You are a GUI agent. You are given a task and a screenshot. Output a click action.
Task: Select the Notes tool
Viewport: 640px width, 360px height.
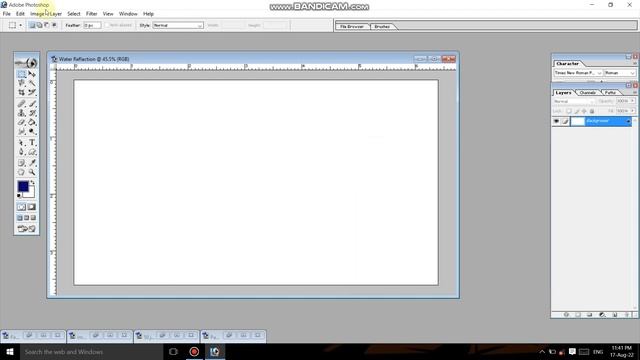tap(21, 163)
